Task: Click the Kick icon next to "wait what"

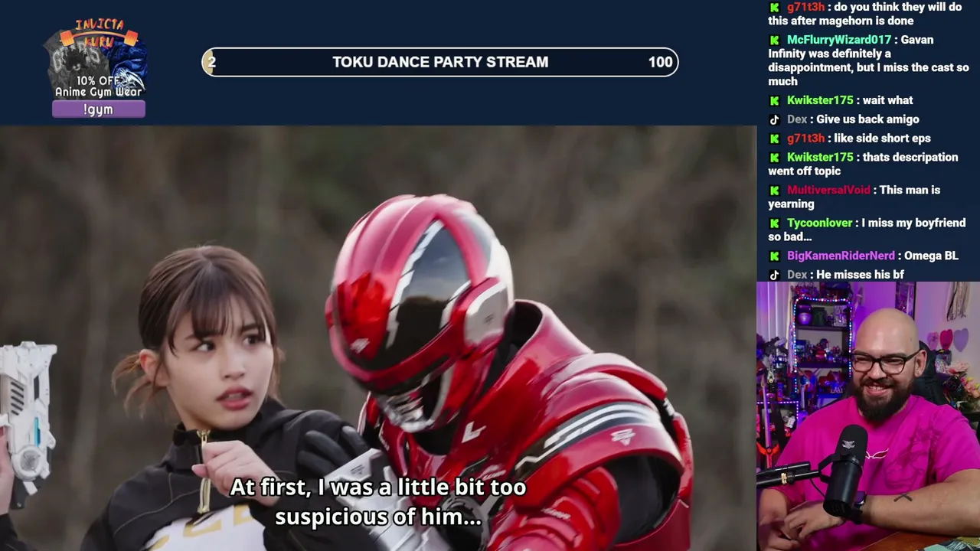Action: click(x=774, y=100)
